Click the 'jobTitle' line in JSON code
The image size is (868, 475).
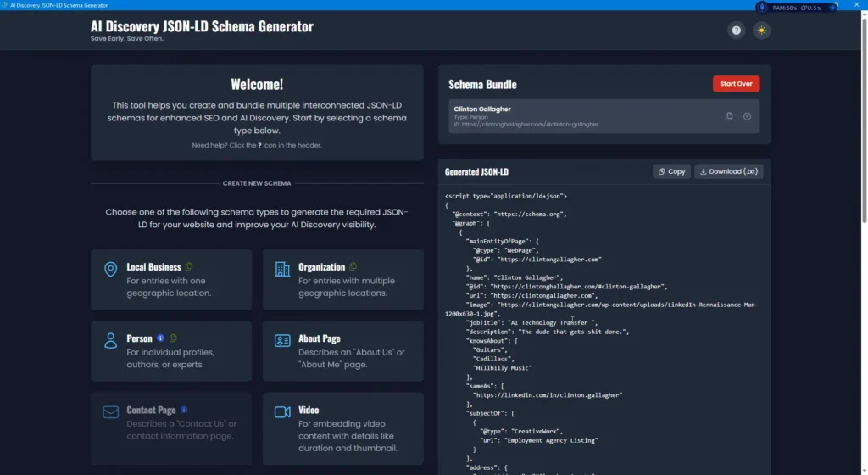[x=531, y=323]
